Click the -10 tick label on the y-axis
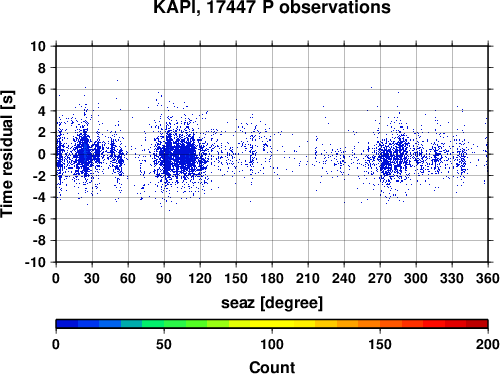Image resolution: width=500 pixels, height=374 pixels. pos(35,262)
